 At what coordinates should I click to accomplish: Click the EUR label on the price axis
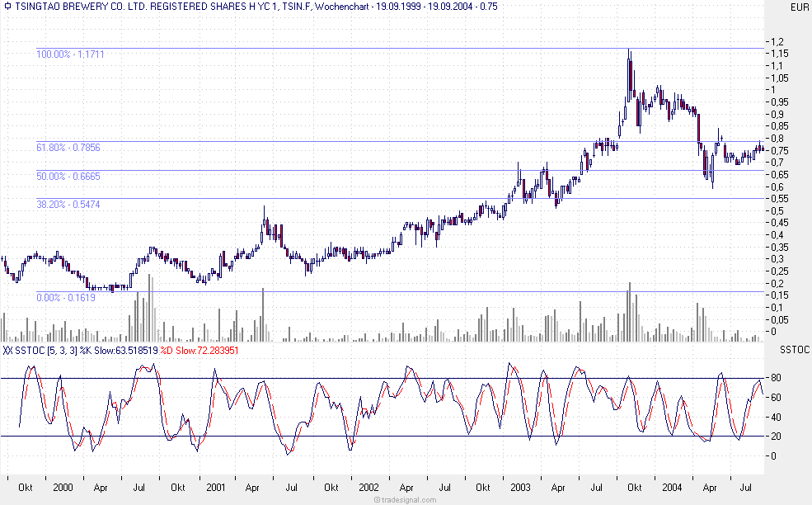click(798, 6)
